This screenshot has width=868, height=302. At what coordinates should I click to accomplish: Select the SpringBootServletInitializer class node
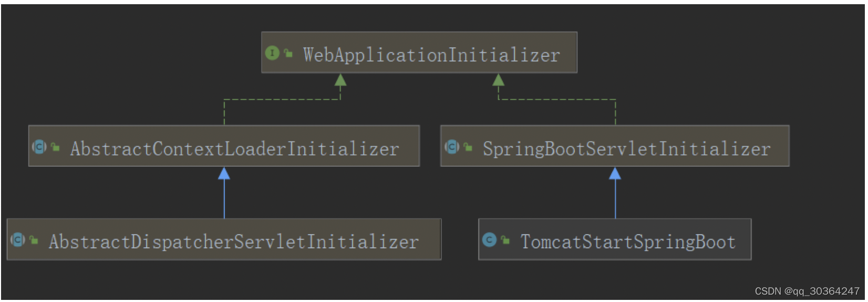pos(615,146)
